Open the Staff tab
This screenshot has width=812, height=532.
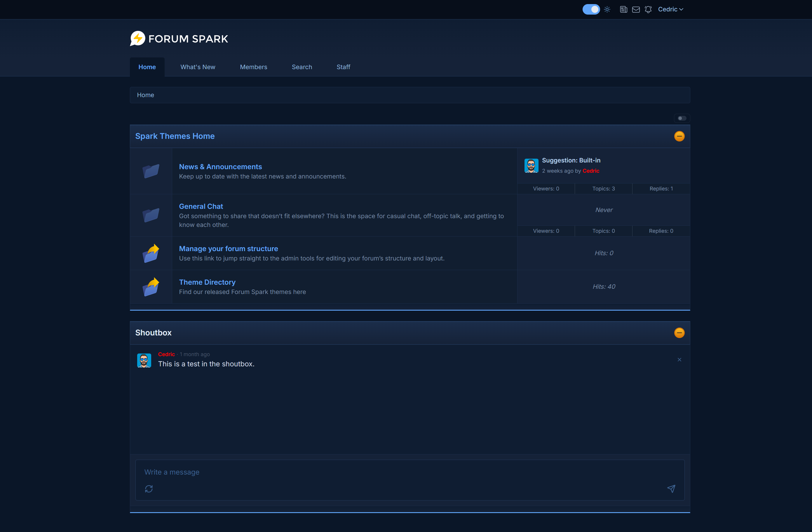click(x=343, y=67)
